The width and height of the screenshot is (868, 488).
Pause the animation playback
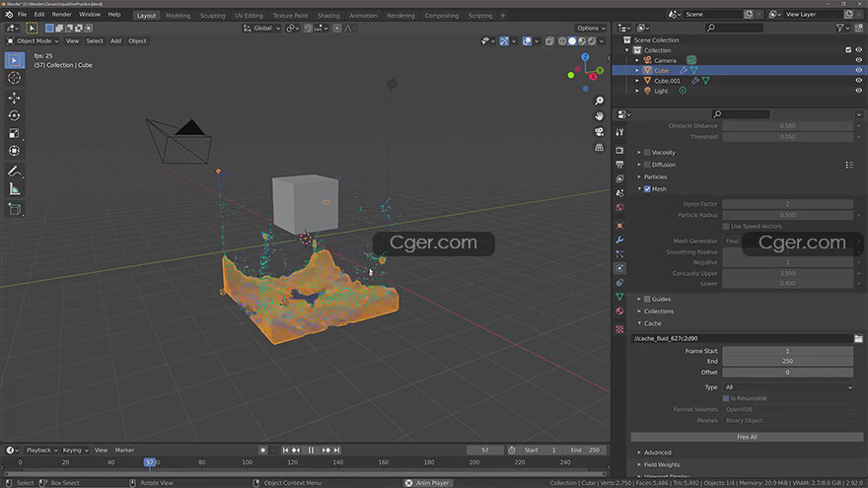pos(311,451)
